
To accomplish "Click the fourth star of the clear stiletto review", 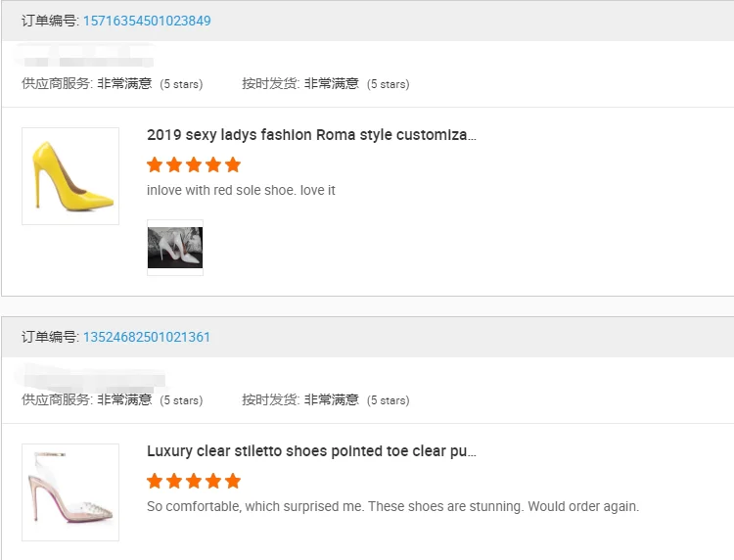I will coord(213,481).
